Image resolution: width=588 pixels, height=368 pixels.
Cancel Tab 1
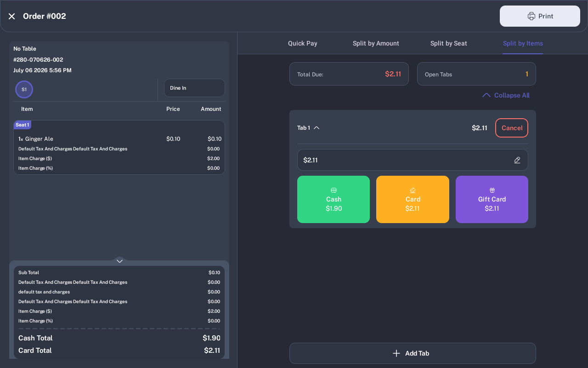512,128
